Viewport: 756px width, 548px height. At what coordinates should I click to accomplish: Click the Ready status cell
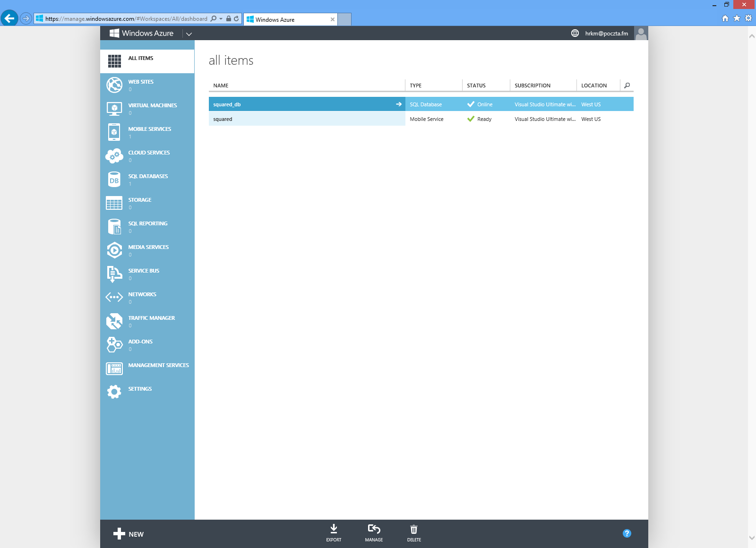[x=480, y=119]
